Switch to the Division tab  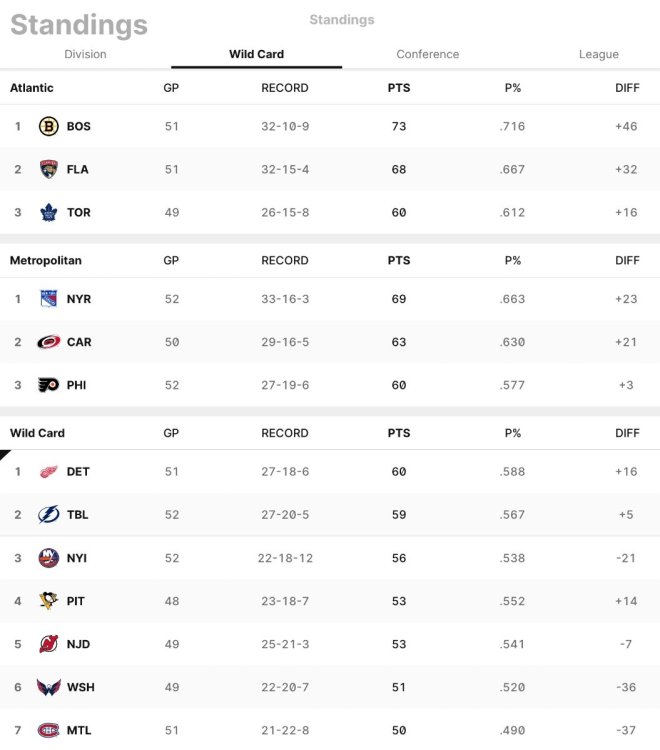[85, 54]
